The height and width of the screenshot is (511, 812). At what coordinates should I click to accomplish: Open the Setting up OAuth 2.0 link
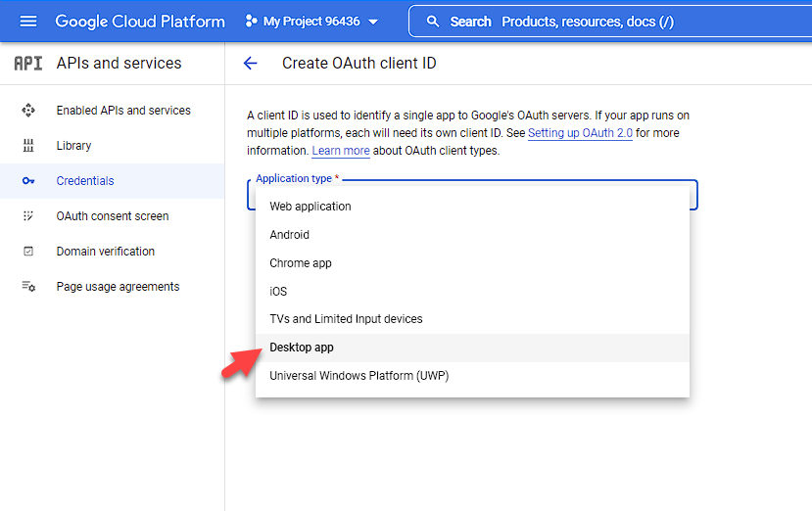coord(580,133)
